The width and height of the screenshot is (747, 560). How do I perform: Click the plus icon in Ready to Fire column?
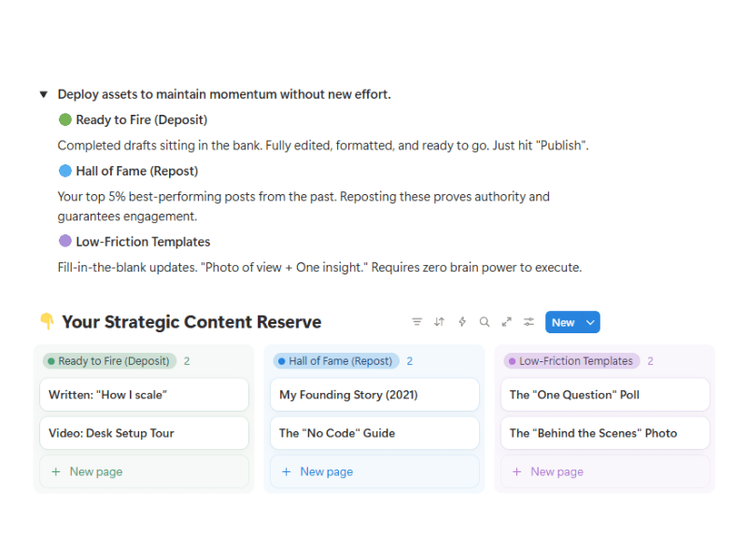54,472
